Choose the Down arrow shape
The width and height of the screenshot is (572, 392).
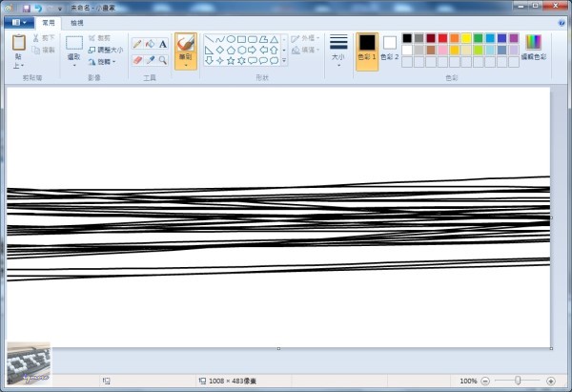click(209, 61)
